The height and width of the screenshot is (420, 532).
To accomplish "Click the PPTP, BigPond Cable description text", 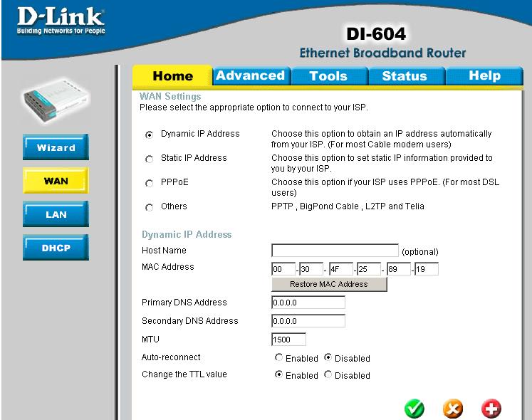I will tap(348, 206).
